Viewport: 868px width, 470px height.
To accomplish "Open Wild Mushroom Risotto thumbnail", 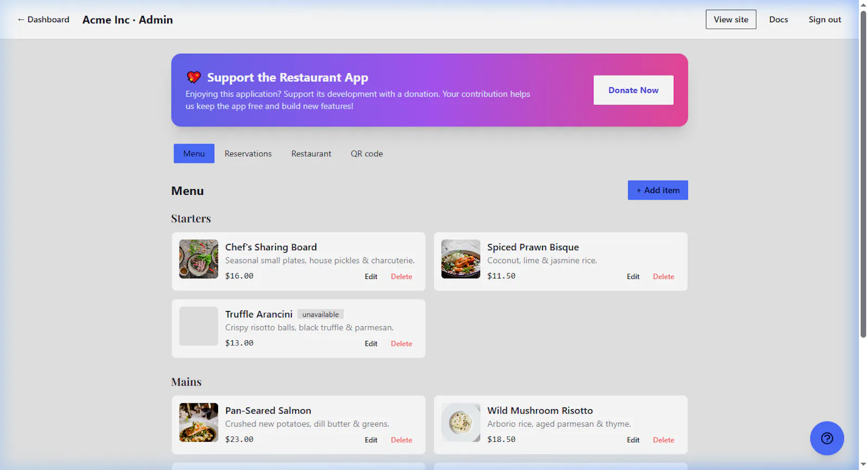I will pyautogui.click(x=461, y=422).
